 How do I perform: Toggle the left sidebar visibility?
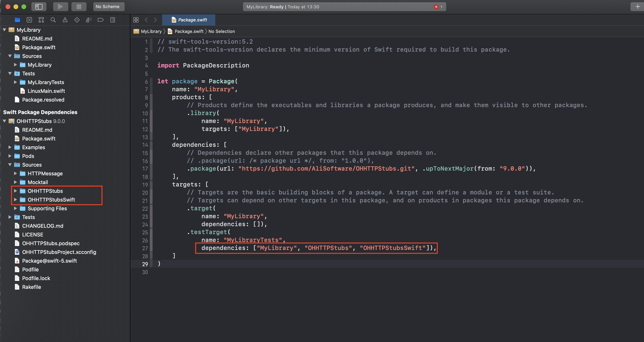tap(39, 7)
